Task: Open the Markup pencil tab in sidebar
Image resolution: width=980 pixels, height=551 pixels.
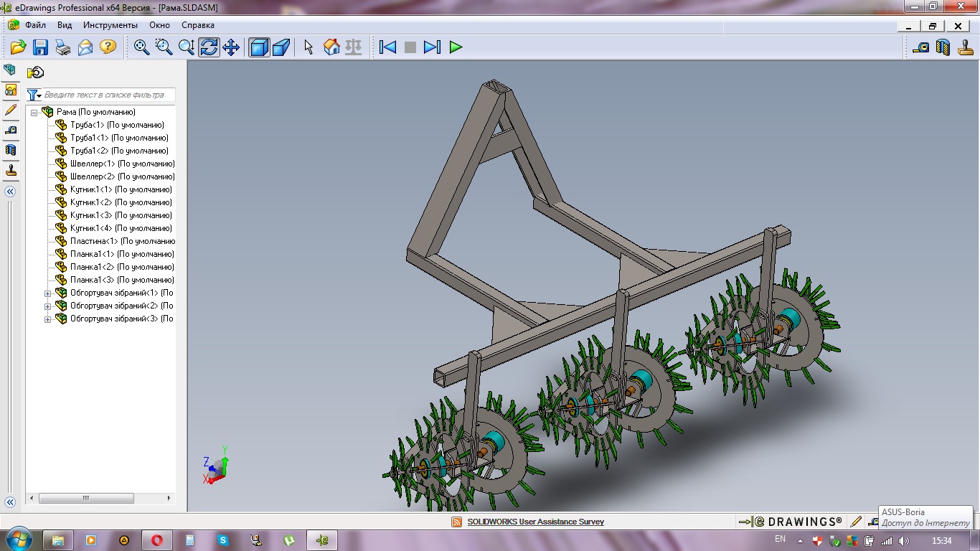Action: [x=10, y=110]
